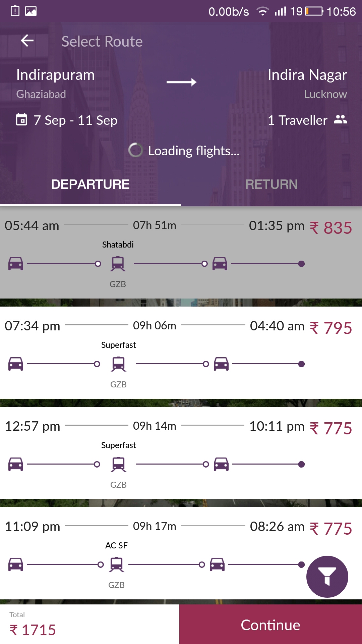Image resolution: width=362 pixels, height=644 pixels.
Task: Edit the 1 Traveller count
Action: 297,120
